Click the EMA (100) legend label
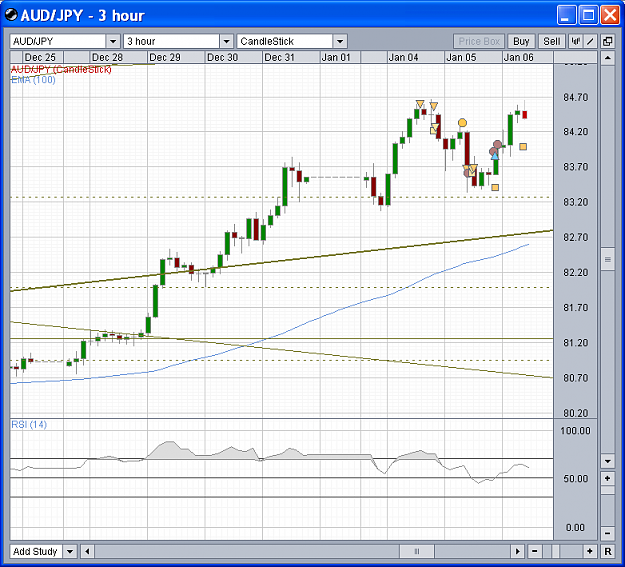Viewport: 625px width, 567px height. pos(33,80)
